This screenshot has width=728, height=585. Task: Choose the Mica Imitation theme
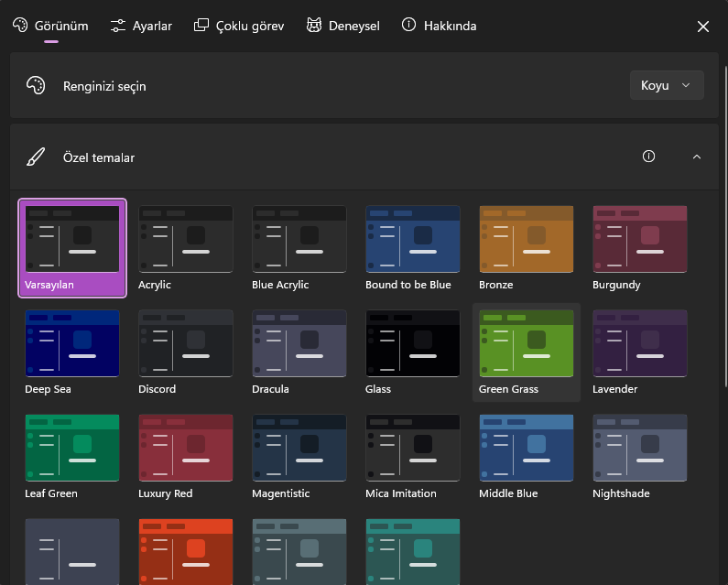click(x=413, y=458)
